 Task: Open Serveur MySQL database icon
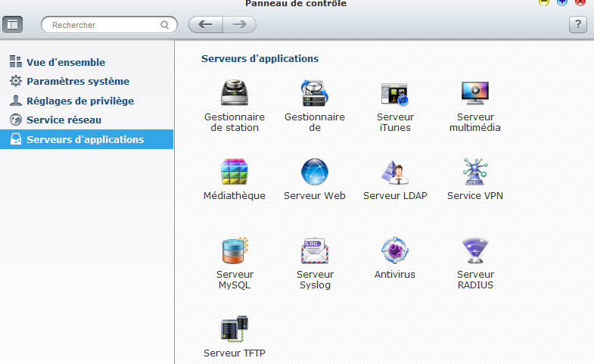235,250
